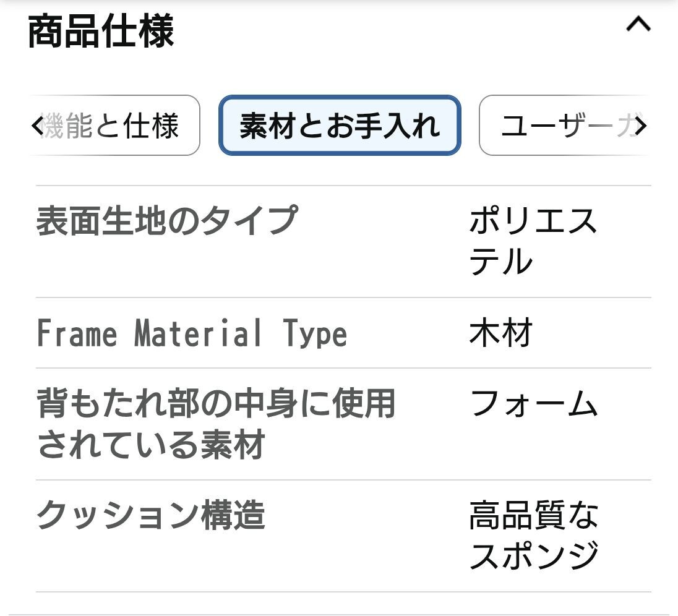Click the フォーム value entry

(x=533, y=406)
